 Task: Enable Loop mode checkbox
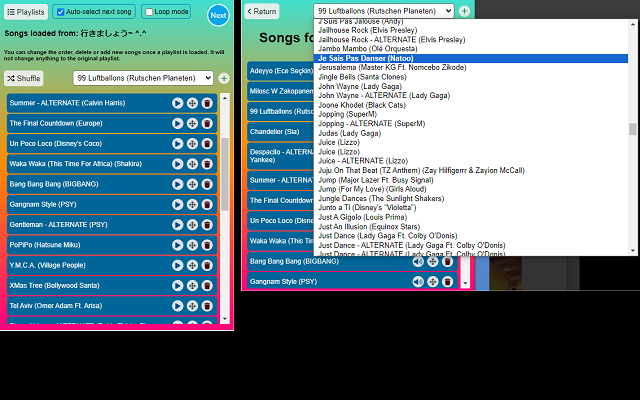[x=149, y=12]
